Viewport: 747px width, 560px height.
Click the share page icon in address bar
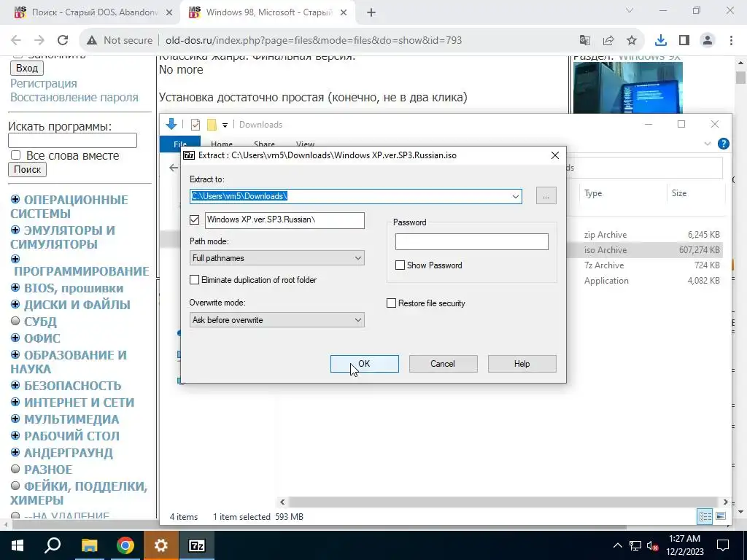[x=608, y=41]
